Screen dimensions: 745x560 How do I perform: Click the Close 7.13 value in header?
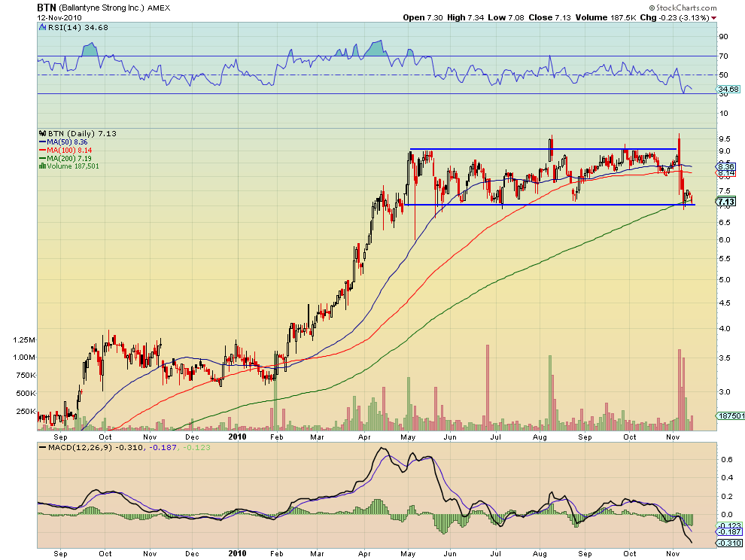pos(550,17)
